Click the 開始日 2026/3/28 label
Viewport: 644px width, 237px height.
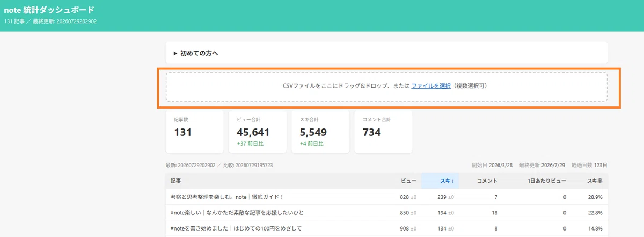pos(492,165)
